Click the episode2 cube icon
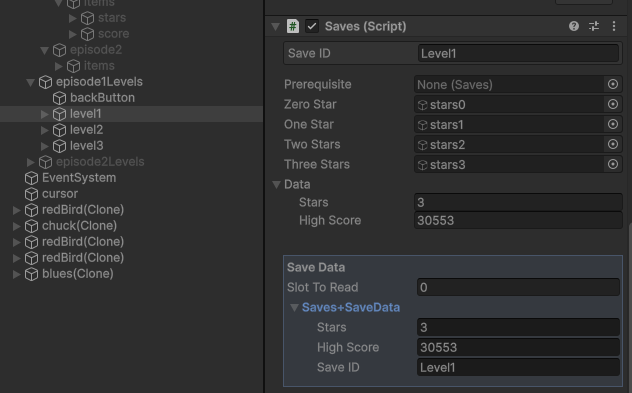This screenshot has width=632, height=393. (x=59, y=50)
